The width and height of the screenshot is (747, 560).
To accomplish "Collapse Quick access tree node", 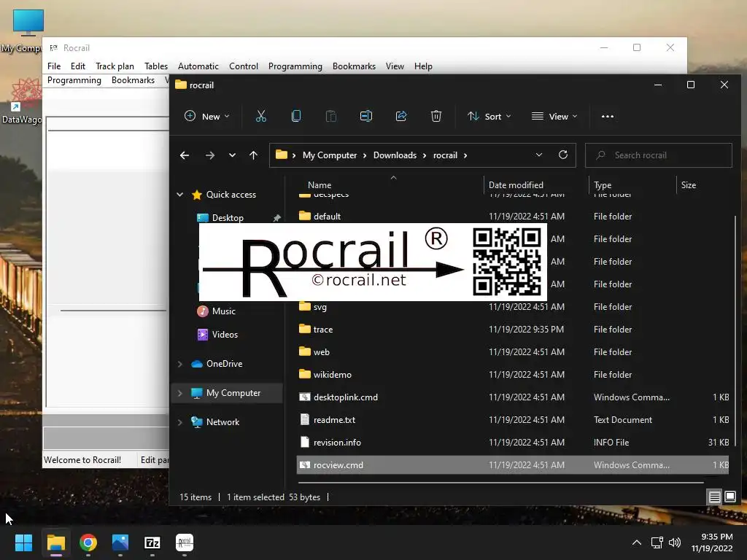I will (180, 194).
